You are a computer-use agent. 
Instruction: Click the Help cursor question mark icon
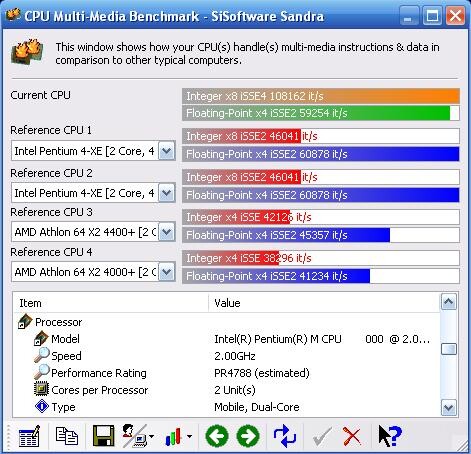click(x=390, y=436)
